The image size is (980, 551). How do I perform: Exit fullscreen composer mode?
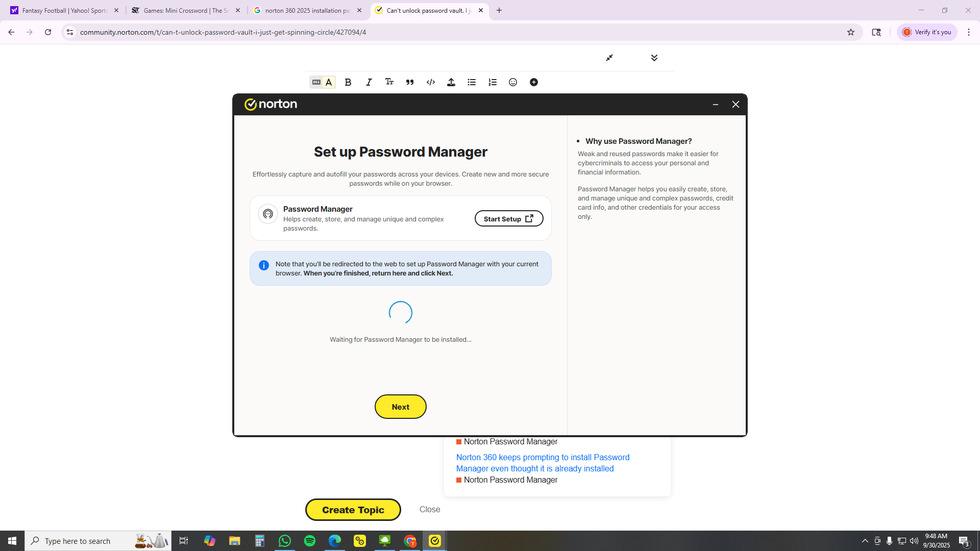(609, 58)
